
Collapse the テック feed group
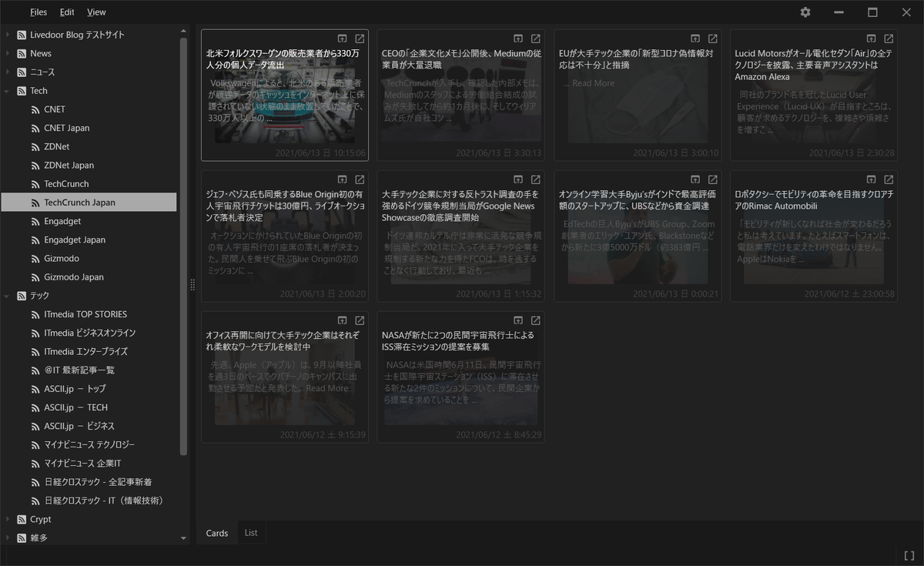[x=6, y=295]
